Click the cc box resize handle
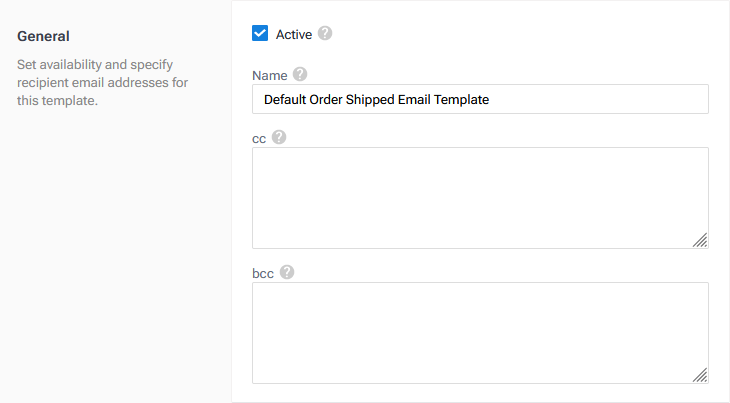This screenshot has height=403, width=730. pos(700,240)
